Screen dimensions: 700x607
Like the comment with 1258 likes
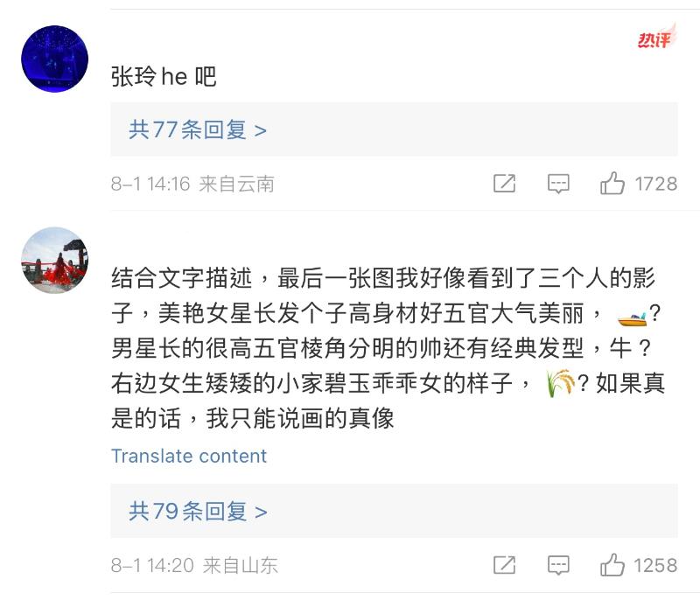click(x=612, y=566)
